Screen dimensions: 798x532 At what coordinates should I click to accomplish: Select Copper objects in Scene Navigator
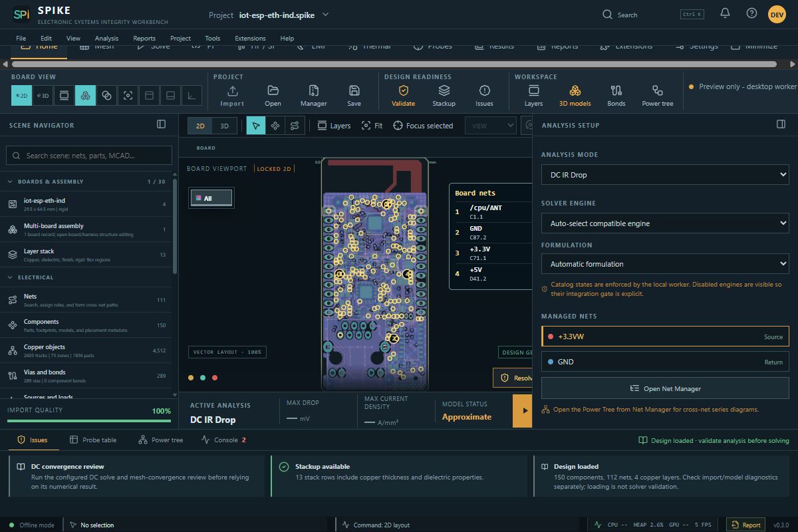coord(86,350)
